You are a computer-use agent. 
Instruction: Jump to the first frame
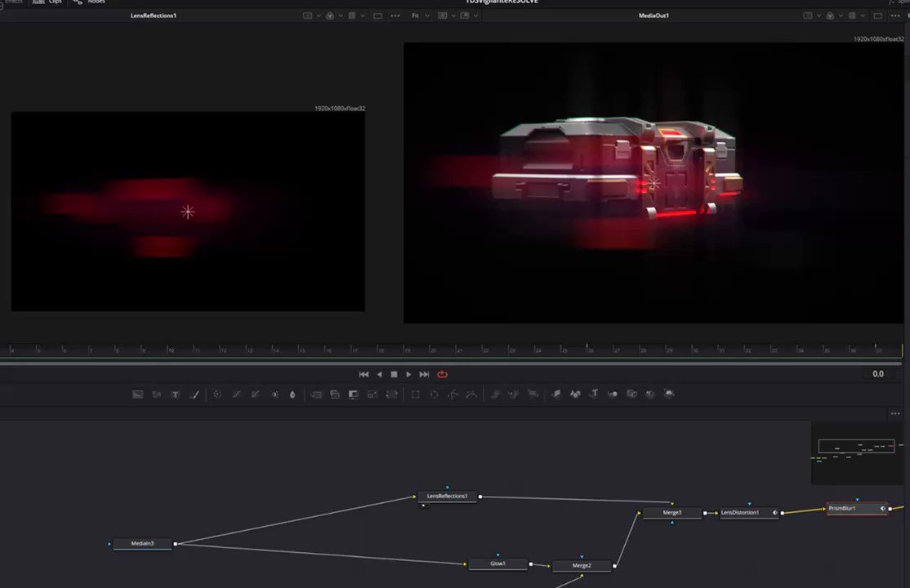click(x=364, y=374)
